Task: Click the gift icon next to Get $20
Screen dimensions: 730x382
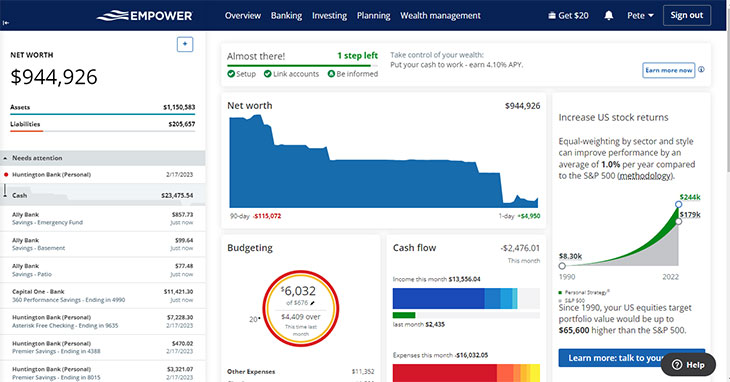Action: [x=552, y=15]
